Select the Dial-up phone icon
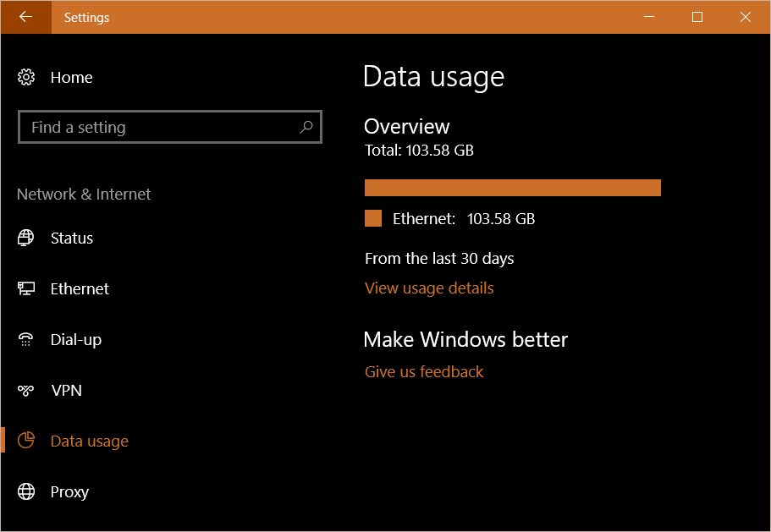The image size is (771, 532). (26, 339)
